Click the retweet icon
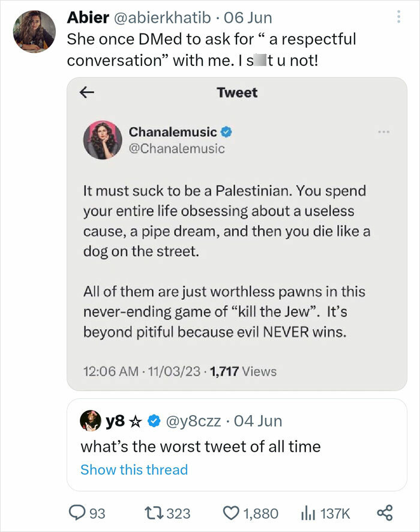This screenshot has height=532, width=420. [154, 513]
